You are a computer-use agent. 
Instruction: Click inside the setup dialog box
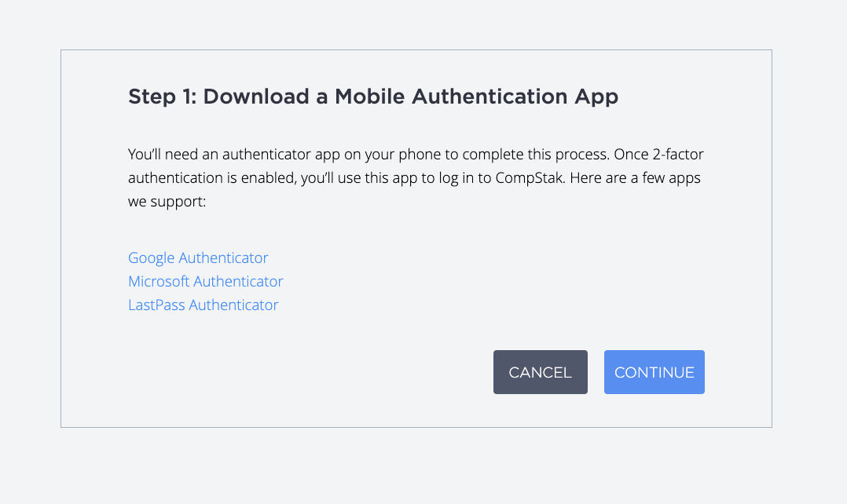(416, 236)
